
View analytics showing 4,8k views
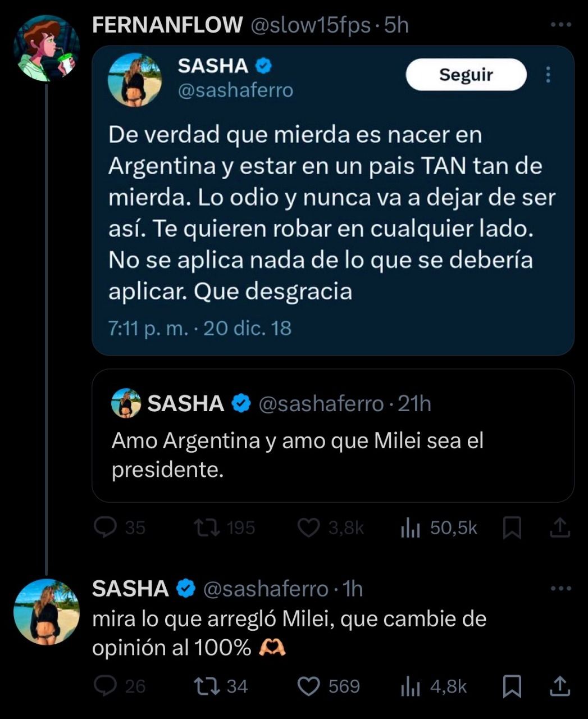click(x=411, y=686)
